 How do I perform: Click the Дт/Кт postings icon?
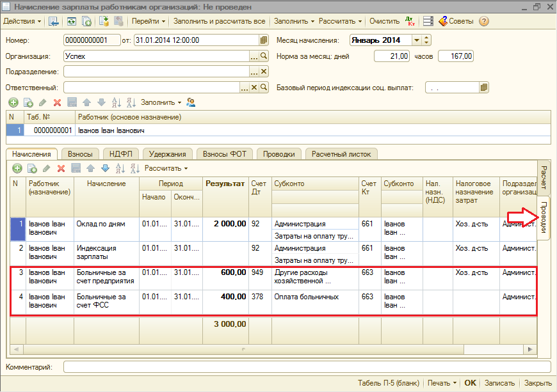click(410, 21)
